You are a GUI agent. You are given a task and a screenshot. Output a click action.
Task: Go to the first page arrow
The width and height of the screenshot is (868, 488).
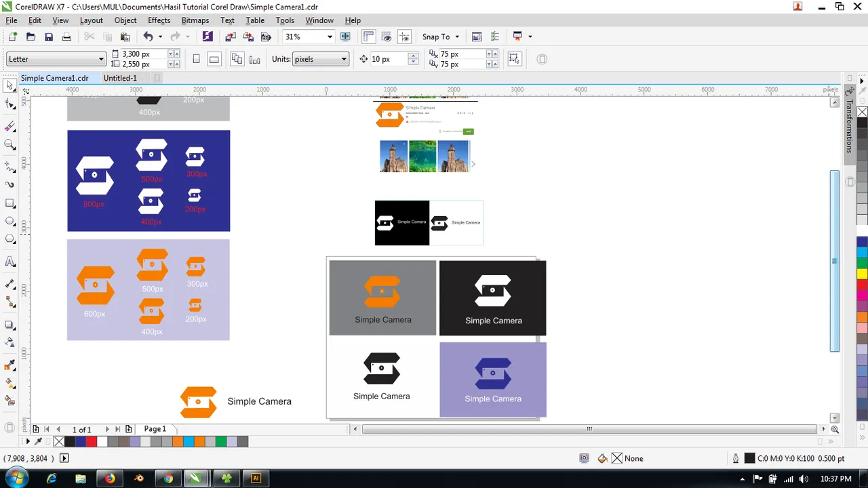click(x=47, y=429)
